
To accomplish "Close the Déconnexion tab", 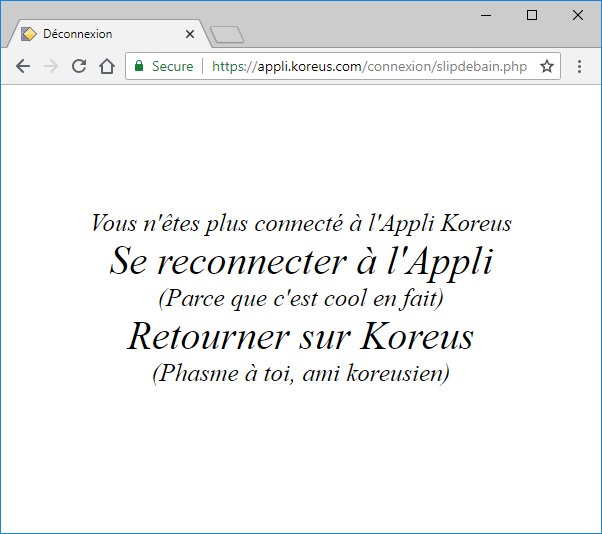I will [x=190, y=34].
